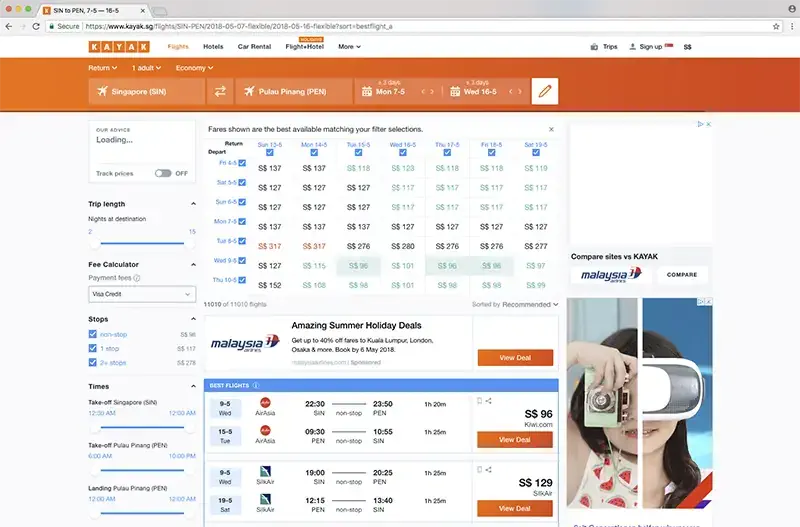This screenshot has height=527, width=800.
Task: Open the Return trip type dropdown
Action: click(x=103, y=68)
